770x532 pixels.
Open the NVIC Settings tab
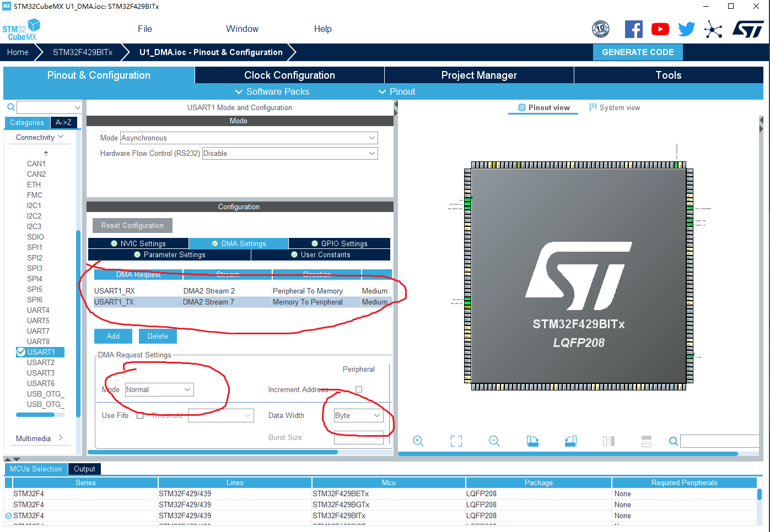[138, 243]
